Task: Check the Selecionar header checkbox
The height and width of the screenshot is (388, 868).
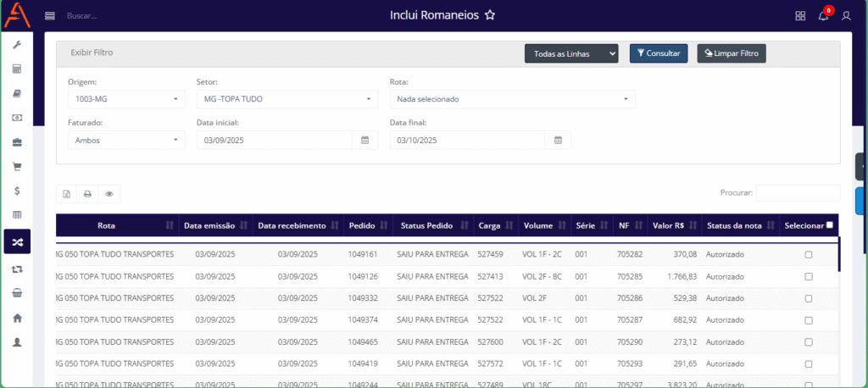Action: tap(830, 225)
